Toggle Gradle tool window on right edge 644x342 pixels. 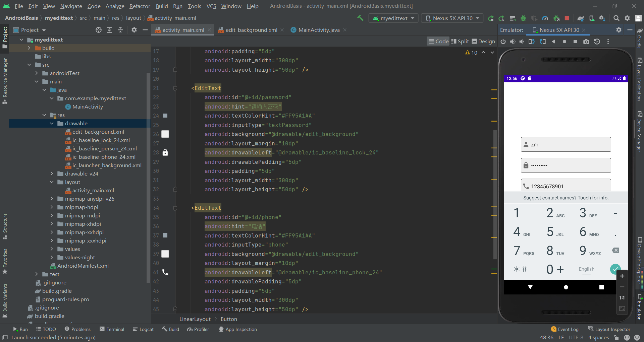click(x=640, y=39)
